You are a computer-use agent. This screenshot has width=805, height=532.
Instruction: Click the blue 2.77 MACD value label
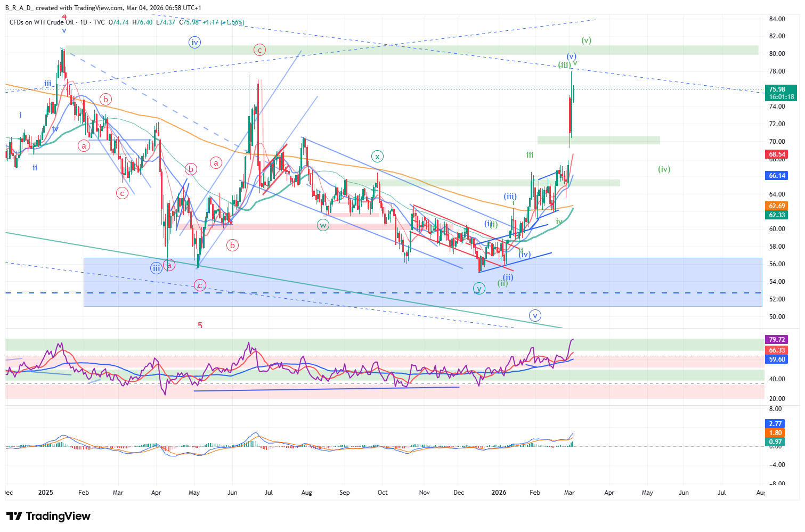(x=775, y=424)
